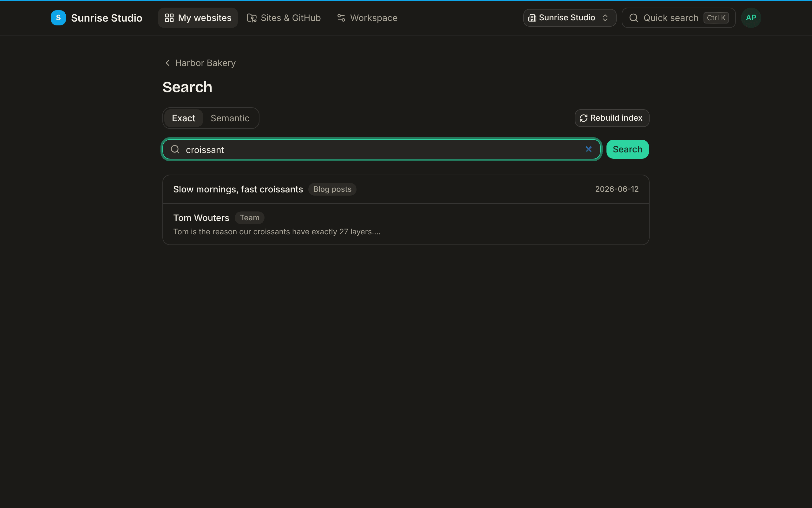Focus the croissant search input
Screen dimensions: 812x508
[382, 149]
